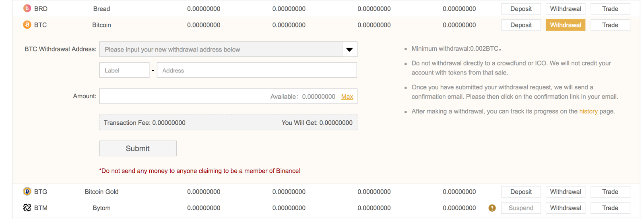Open the BTC withdrawal address combo box

pyautogui.click(x=221, y=50)
